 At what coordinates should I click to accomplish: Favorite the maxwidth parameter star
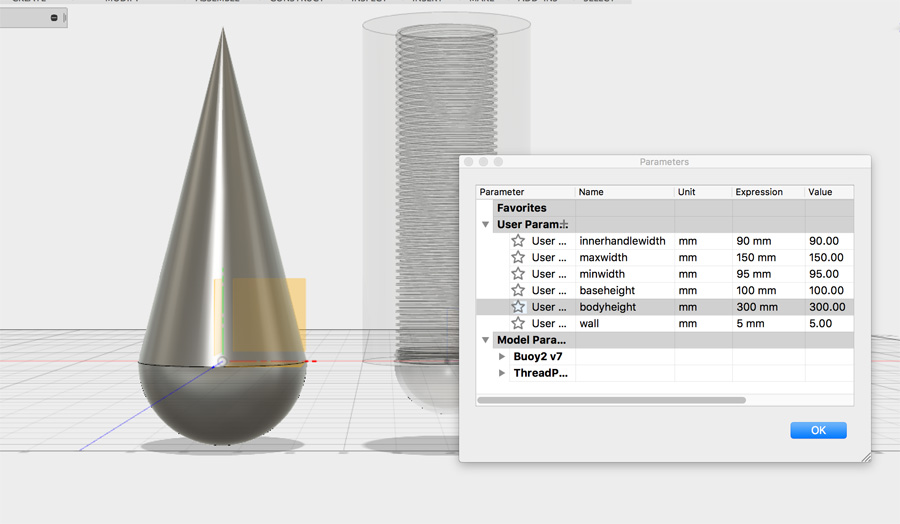click(518, 257)
